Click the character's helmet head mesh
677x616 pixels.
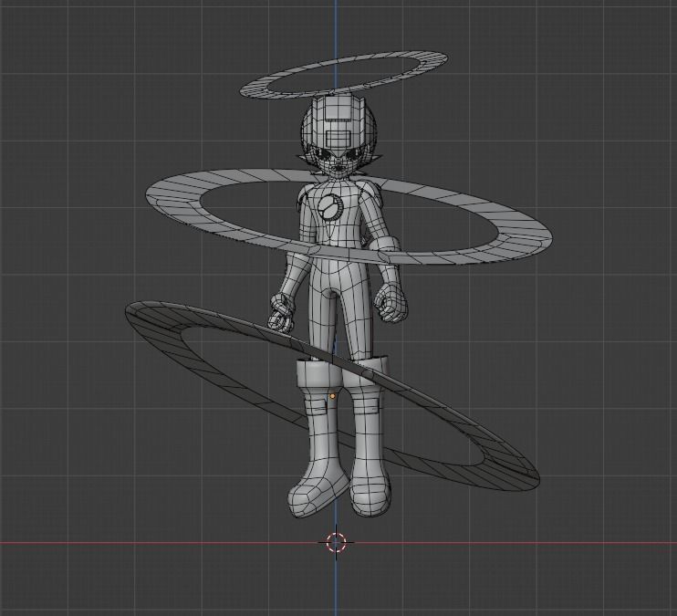pos(338,135)
